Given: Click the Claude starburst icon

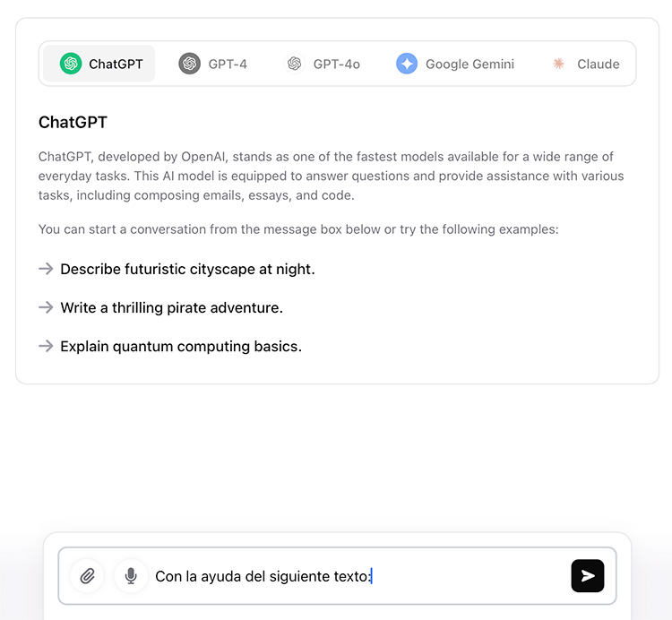Looking at the screenshot, I should point(559,64).
